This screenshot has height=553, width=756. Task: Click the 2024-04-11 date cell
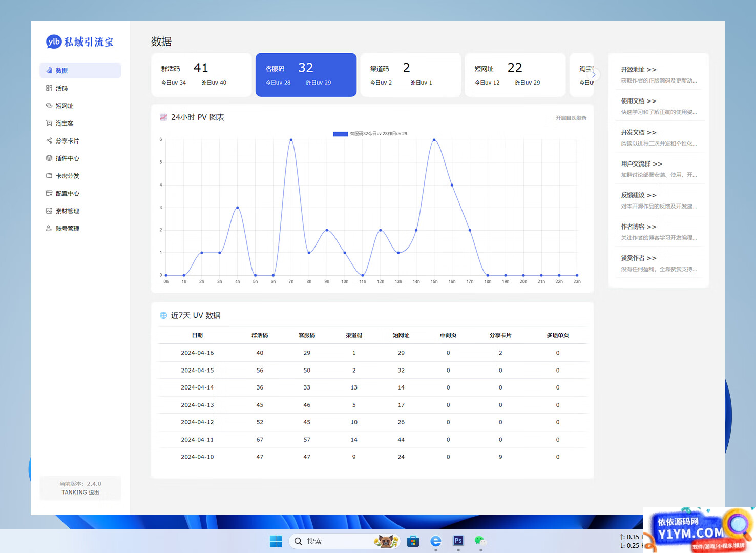(197, 440)
